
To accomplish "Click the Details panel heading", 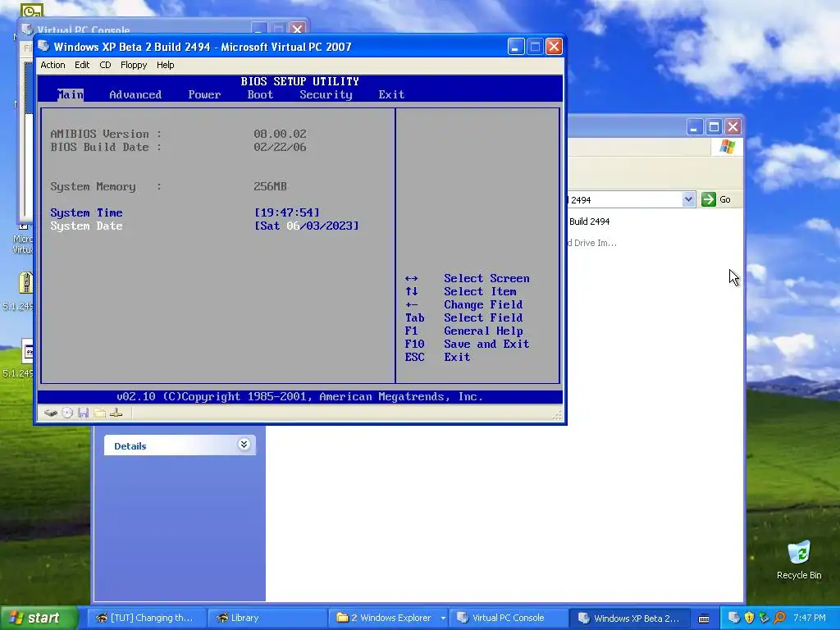I will 130,445.
